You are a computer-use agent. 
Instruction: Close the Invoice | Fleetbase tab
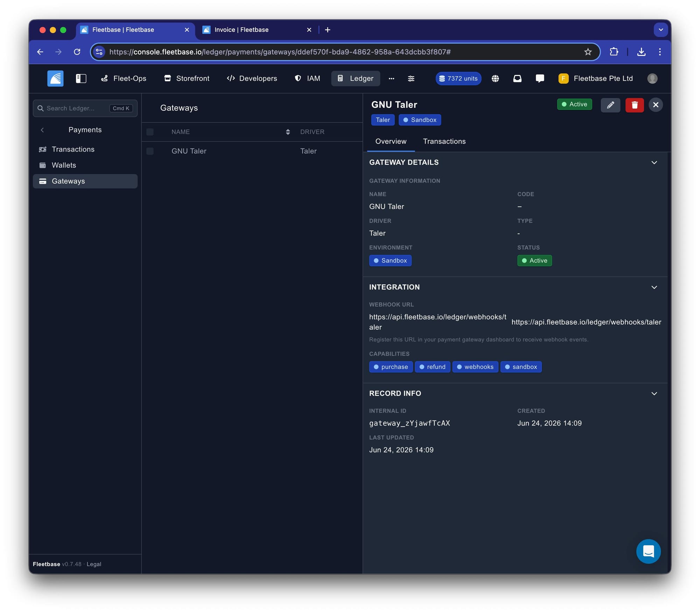tap(309, 30)
